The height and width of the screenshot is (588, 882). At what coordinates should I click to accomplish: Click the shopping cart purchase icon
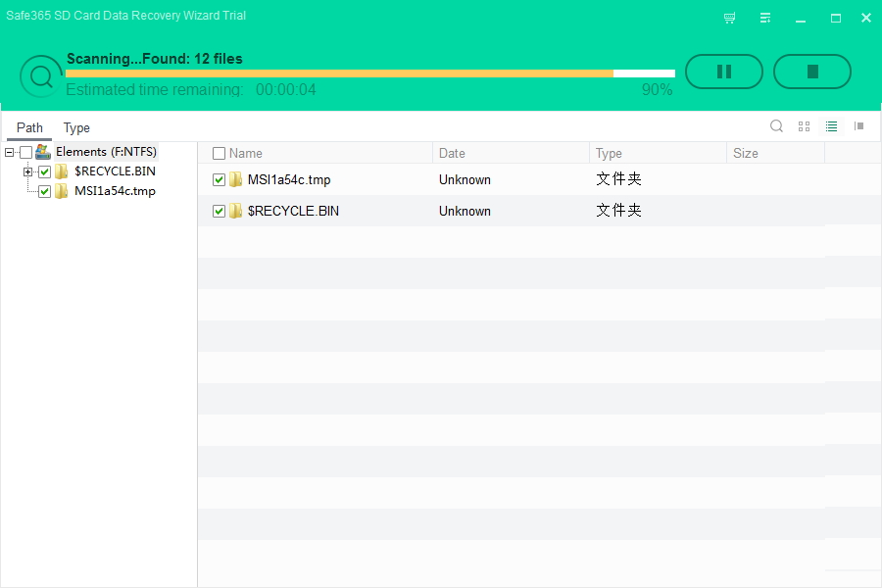click(x=729, y=18)
